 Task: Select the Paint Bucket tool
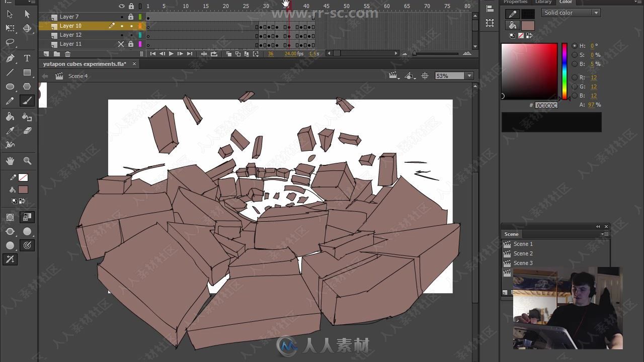tap(10, 117)
